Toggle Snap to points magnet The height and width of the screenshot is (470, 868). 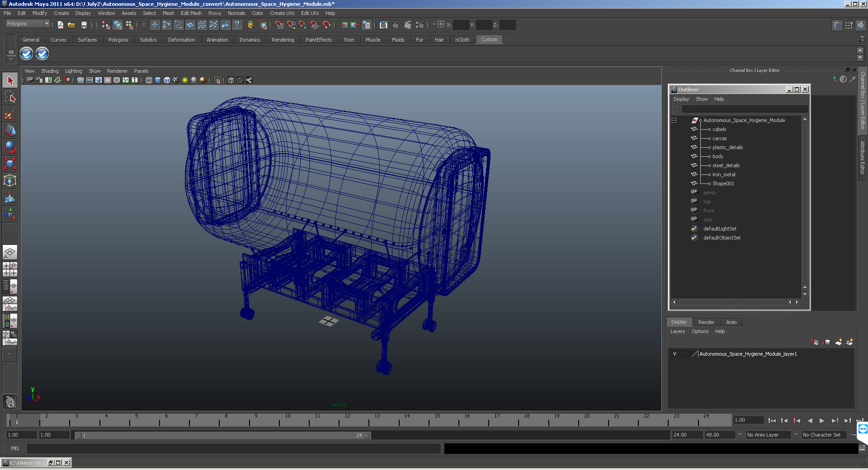(x=303, y=25)
